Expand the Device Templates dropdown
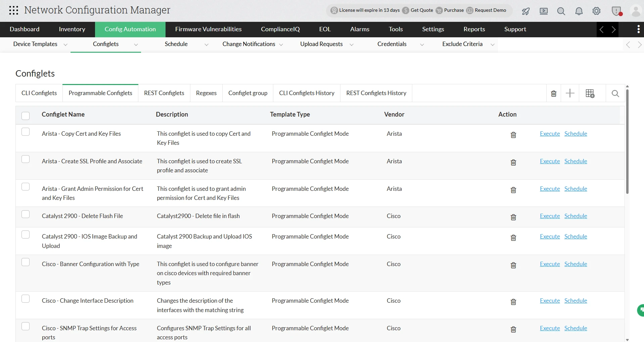Image resolution: width=644 pixels, height=342 pixels. tap(66, 45)
